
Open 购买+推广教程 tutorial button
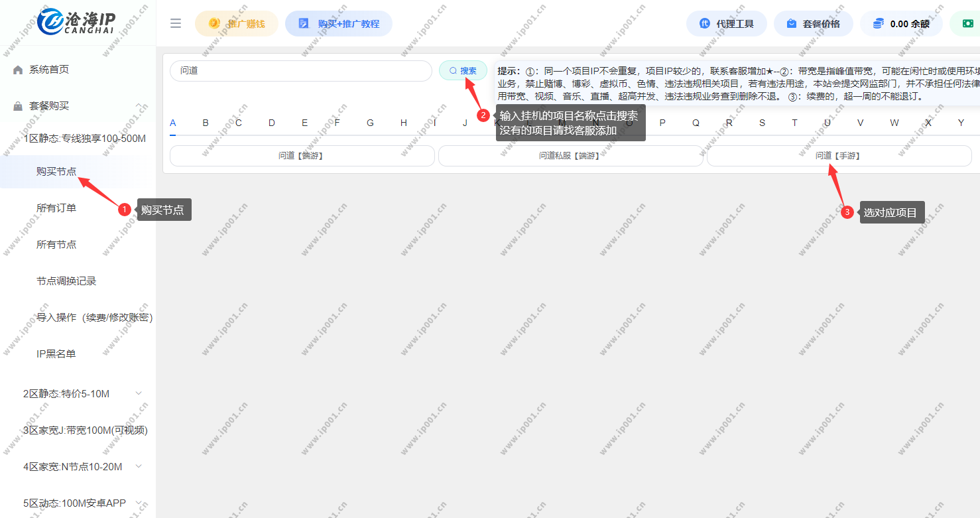coord(339,24)
